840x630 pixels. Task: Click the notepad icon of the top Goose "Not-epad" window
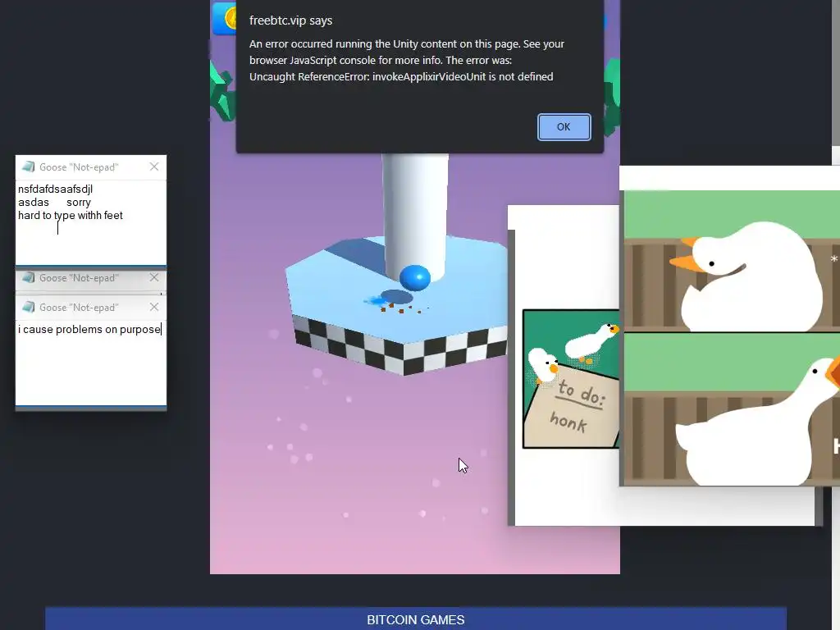pyautogui.click(x=29, y=167)
